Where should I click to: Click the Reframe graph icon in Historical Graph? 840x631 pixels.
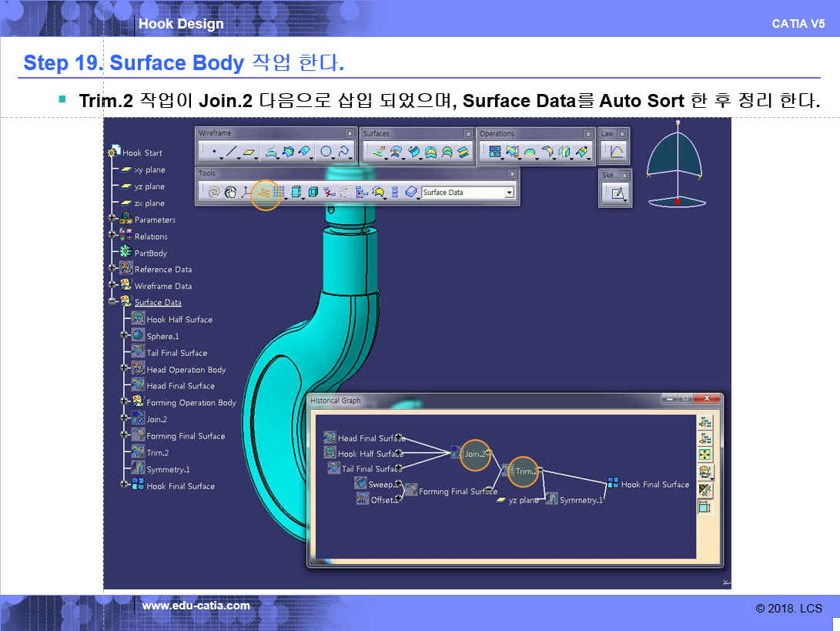(704, 455)
